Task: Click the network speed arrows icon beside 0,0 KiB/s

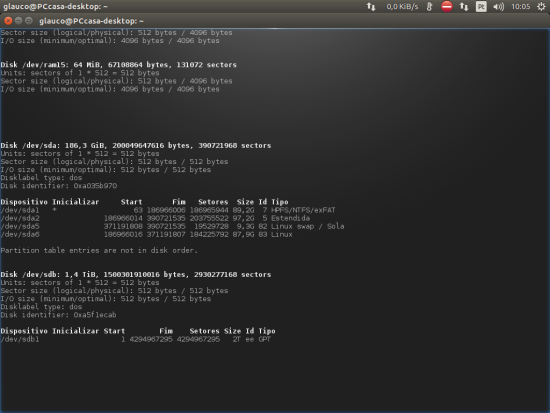Action: tap(371, 6)
